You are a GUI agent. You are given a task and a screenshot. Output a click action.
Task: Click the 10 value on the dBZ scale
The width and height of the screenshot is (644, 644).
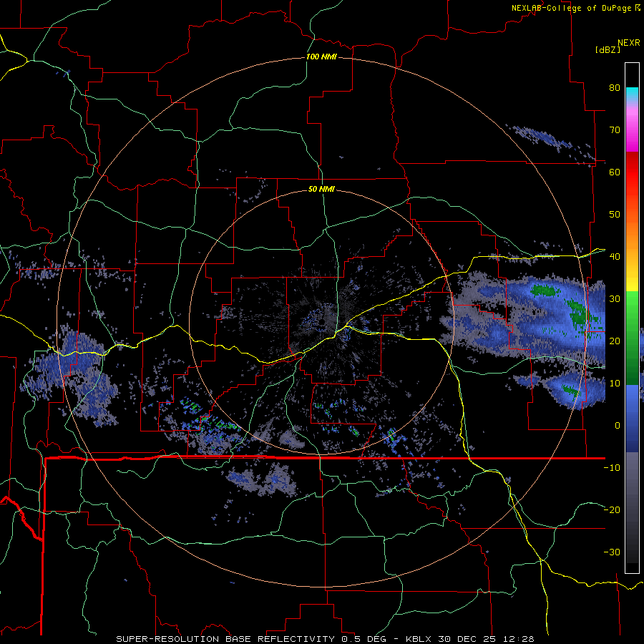pos(615,384)
